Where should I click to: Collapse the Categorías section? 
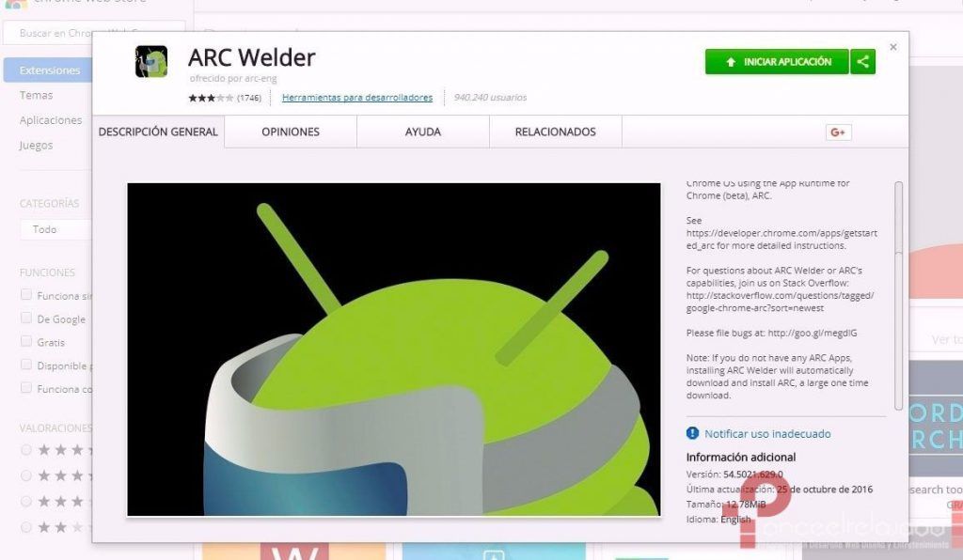click(x=50, y=203)
